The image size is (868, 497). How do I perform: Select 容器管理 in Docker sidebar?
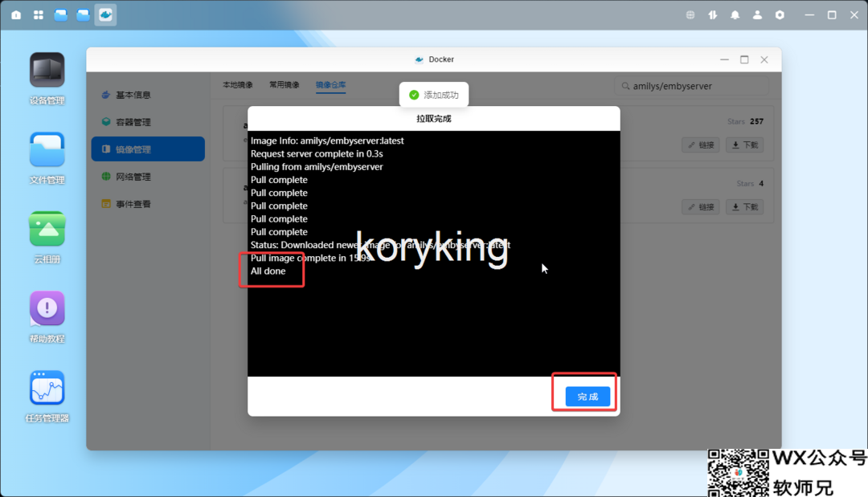click(148, 121)
